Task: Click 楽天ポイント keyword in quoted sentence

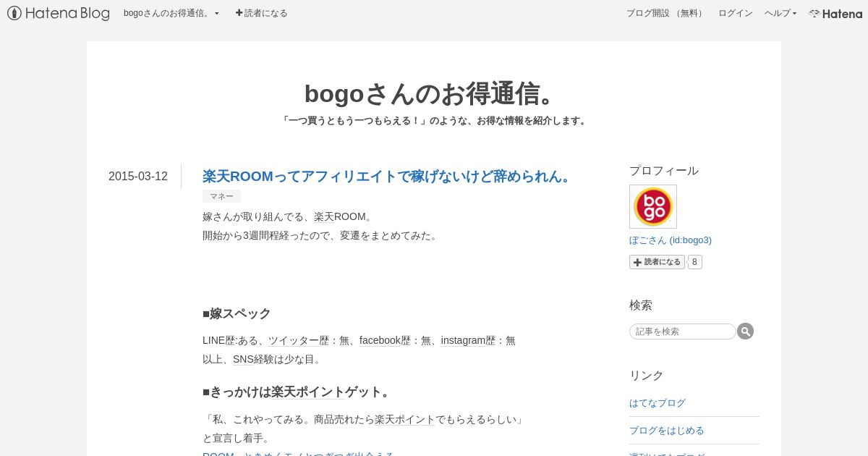Action: coord(405,419)
